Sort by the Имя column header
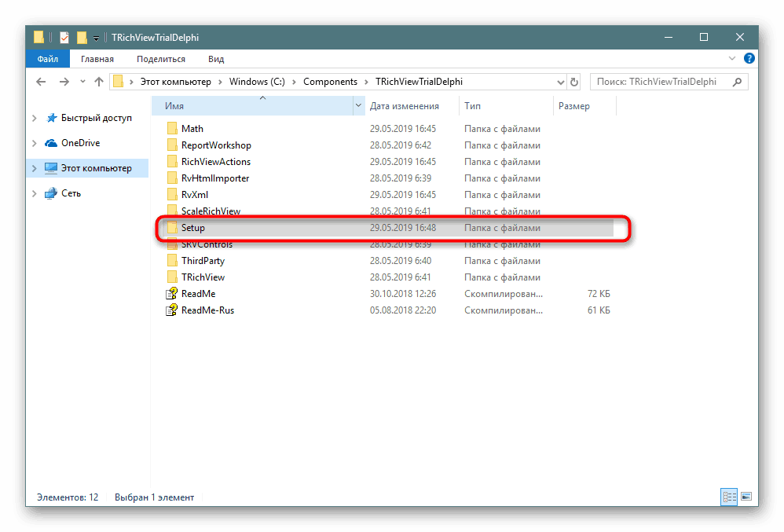This screenshot has height=532, width=784. [252, 106]
